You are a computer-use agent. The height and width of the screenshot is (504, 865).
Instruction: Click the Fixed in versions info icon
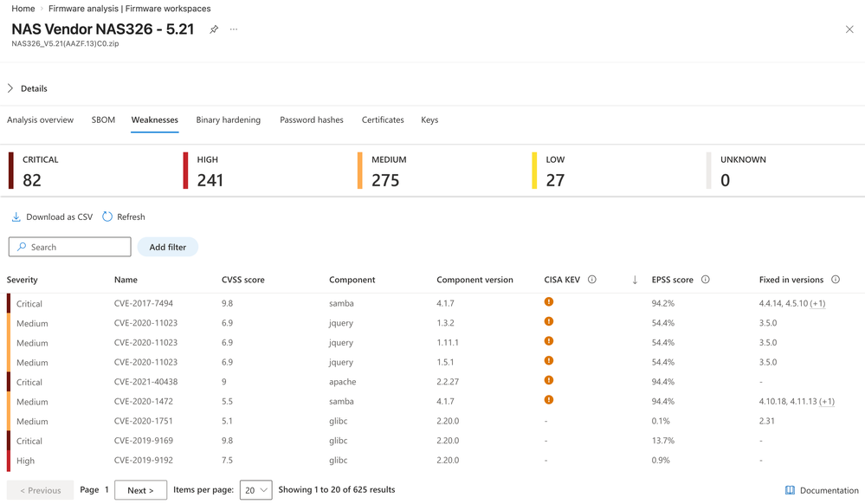tap(836, 280)
